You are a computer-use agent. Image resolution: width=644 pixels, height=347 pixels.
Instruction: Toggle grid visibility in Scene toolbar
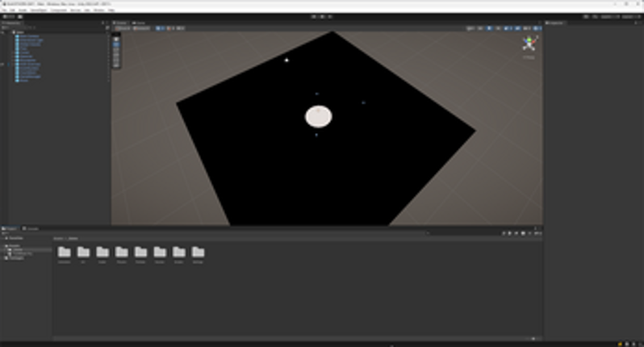click(160, 28)
